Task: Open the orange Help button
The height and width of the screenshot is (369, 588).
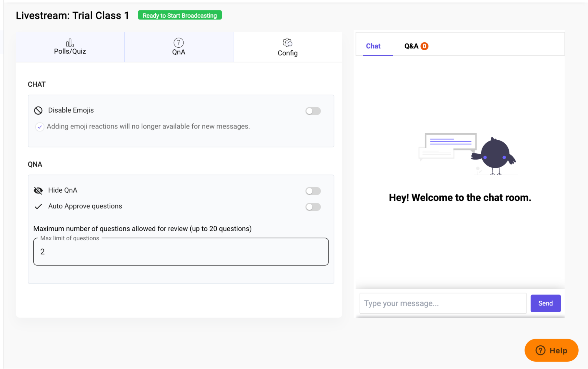Action: point(551,350)
